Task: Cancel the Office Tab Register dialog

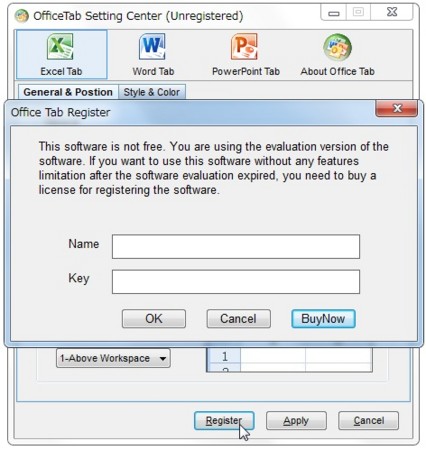Action: point(238,319)
